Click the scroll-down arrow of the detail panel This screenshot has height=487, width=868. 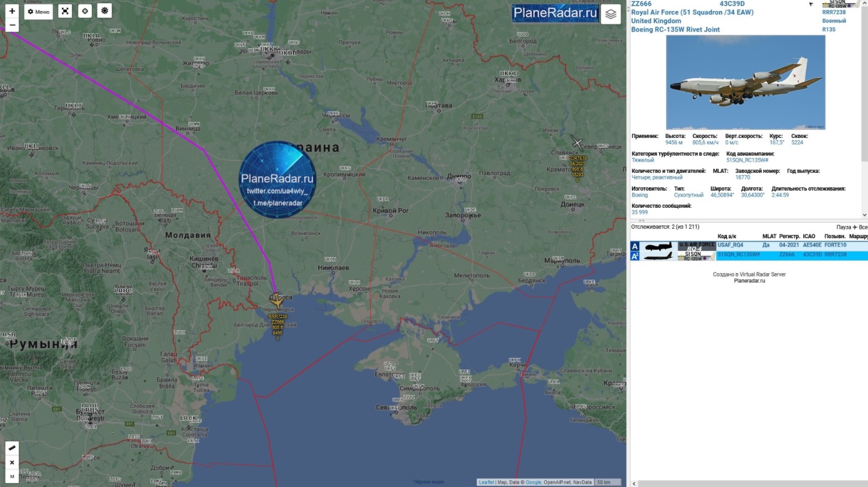tap(865, 215)
